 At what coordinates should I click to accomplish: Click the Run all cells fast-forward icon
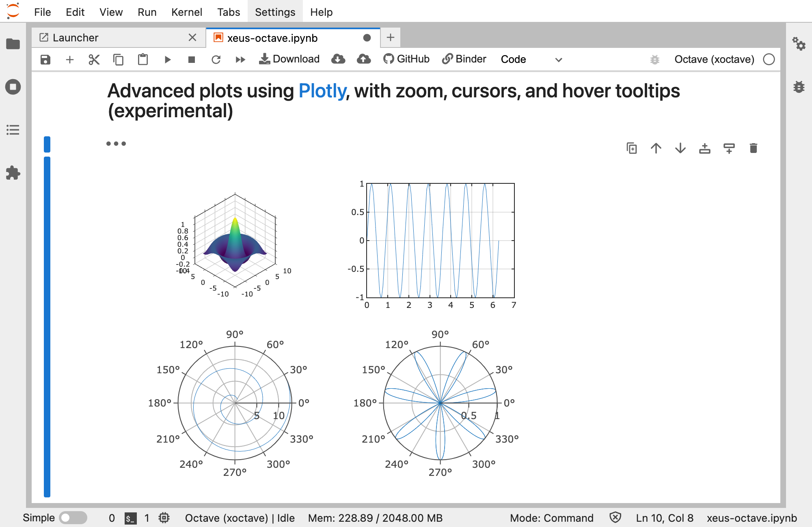[240, 58]
